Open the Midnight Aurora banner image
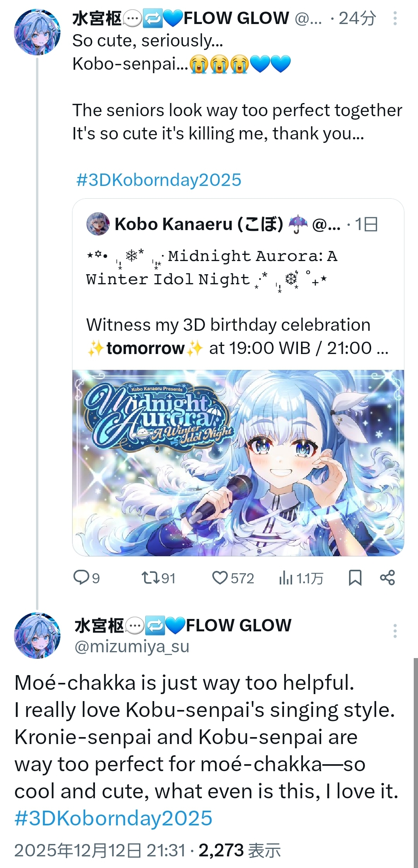 238,463
